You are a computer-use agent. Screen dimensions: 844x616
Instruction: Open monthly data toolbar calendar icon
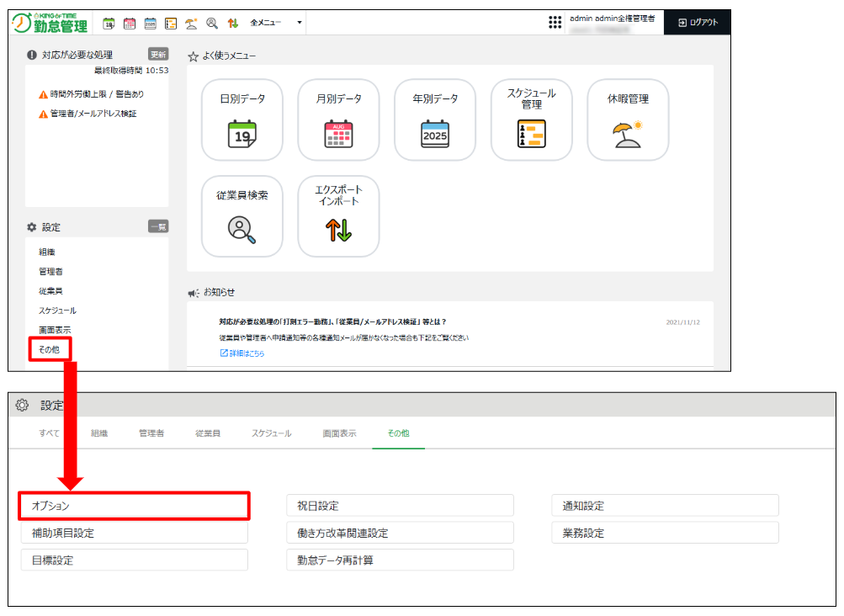click(x=130, y=24)
